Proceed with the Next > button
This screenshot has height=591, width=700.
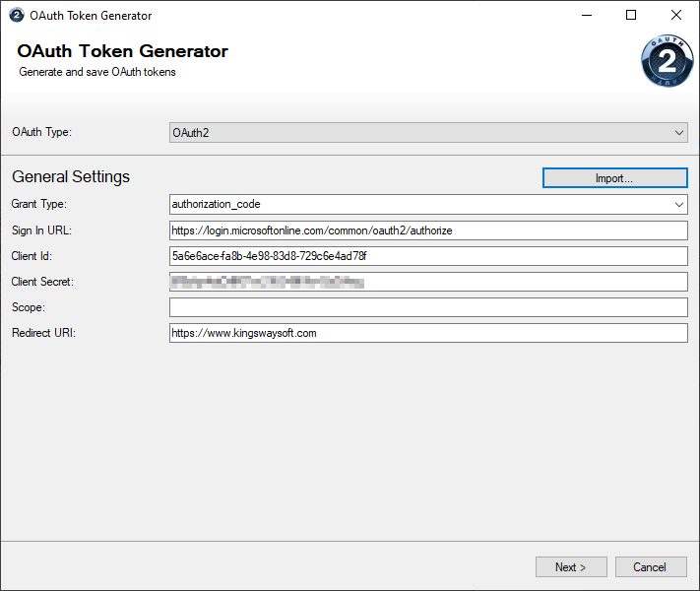(571, 567)
